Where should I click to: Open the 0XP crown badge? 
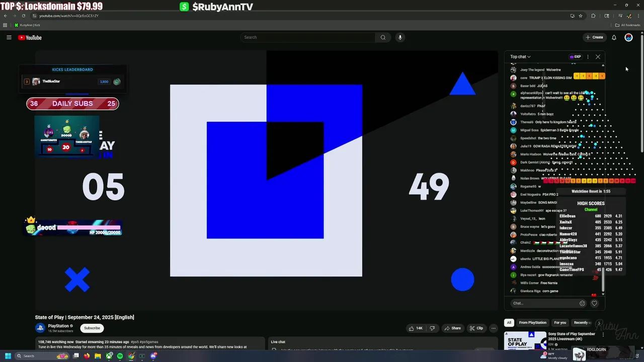tap(575, 57)
